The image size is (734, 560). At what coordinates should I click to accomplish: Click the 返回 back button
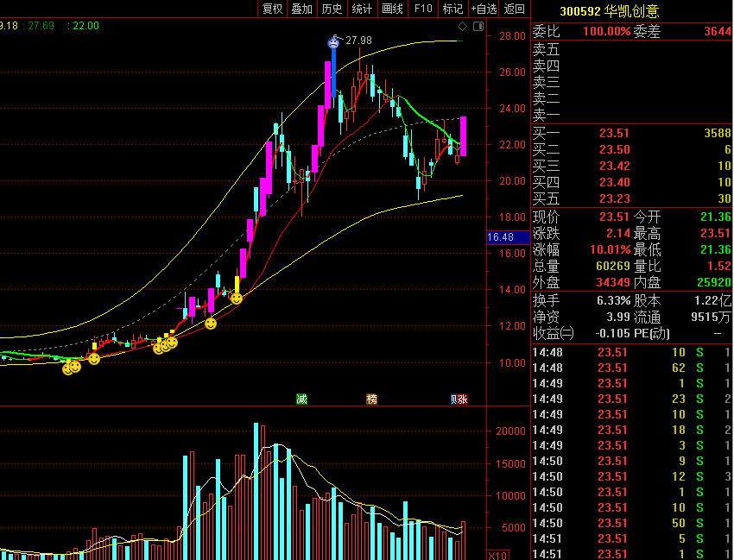514,9
